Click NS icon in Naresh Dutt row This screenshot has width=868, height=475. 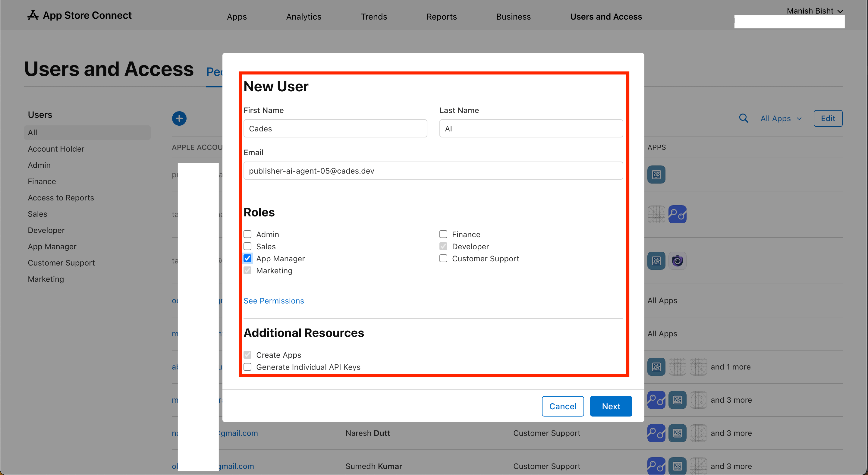(x=677, y=433)
